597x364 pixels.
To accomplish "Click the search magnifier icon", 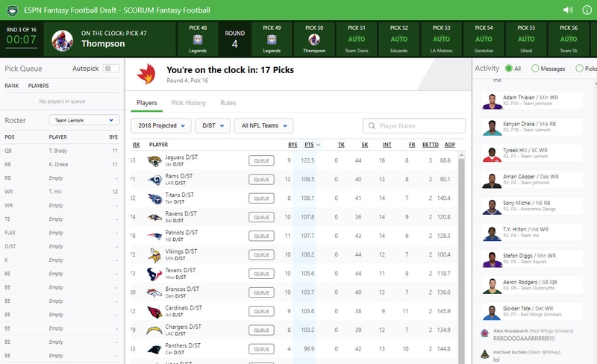I will pyautogui.click(x=372, y=125).
